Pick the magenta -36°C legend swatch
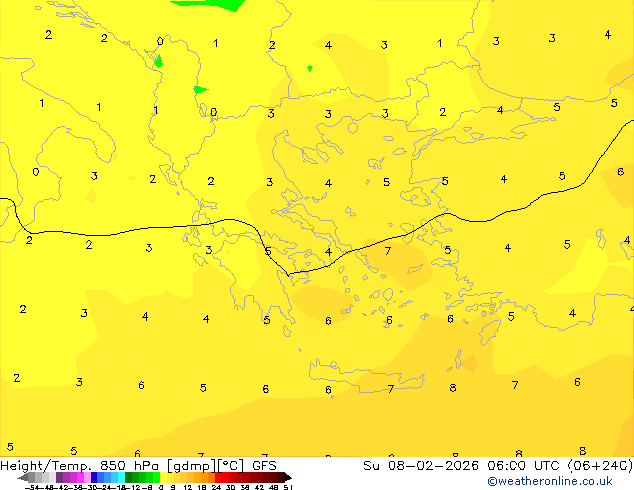Image resolution: width=634 pixels, height=490 pixels. (x=80, y=478)
